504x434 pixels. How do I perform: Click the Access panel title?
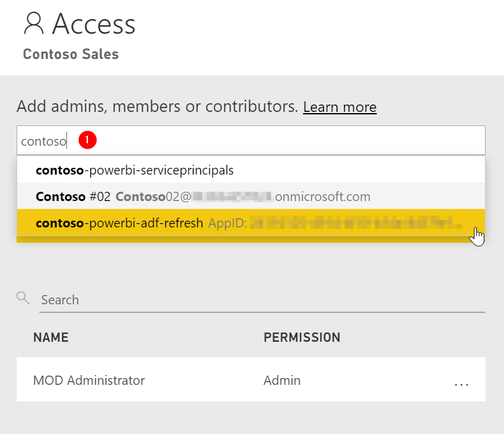[x=94, y=24]
